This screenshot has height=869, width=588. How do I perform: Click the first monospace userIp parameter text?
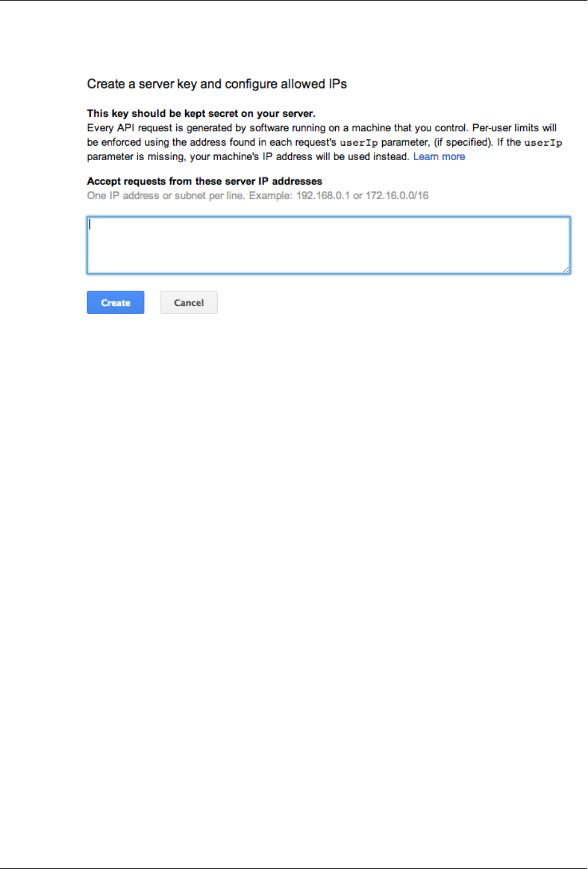point(359,143)
